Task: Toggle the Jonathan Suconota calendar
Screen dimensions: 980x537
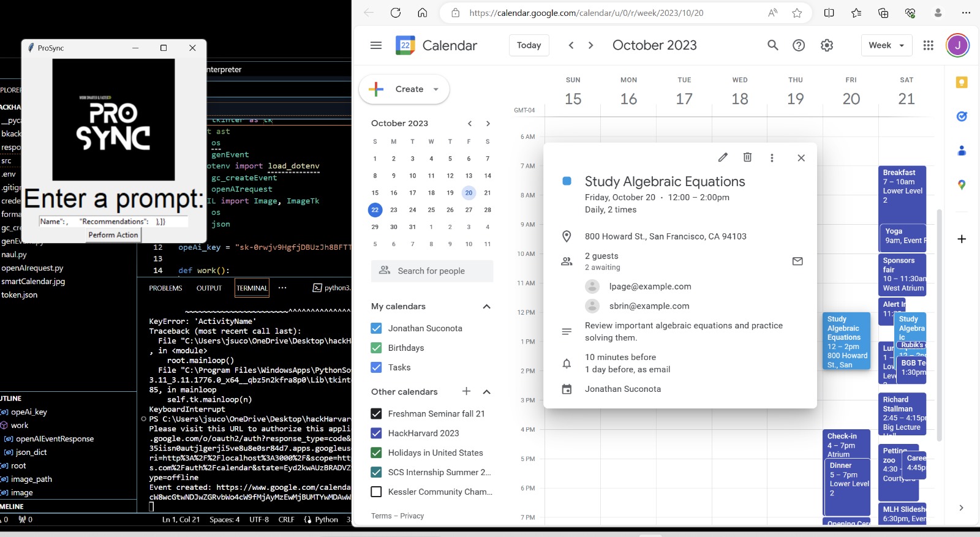Action: [376, 328]
